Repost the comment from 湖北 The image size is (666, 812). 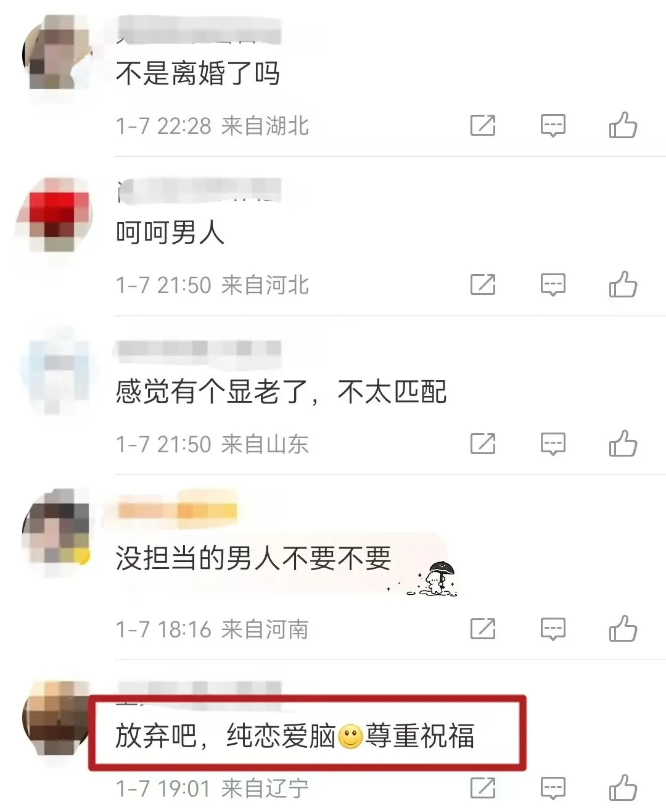[x=483, y=125]
